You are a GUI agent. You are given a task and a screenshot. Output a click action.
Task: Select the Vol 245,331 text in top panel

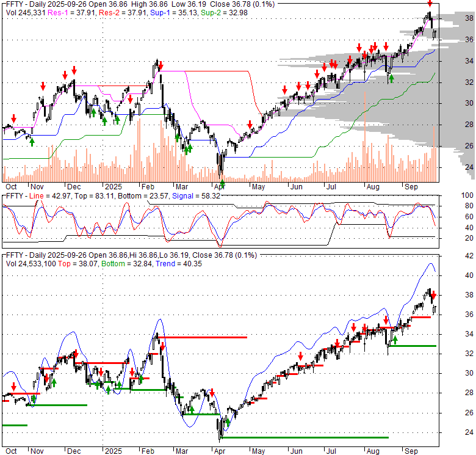pyautogui.click(x=26, y=13)
